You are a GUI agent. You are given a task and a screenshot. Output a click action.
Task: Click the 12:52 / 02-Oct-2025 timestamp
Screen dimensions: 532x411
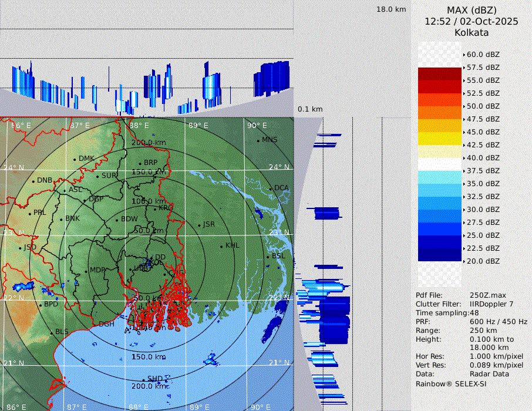click(472, 21)
